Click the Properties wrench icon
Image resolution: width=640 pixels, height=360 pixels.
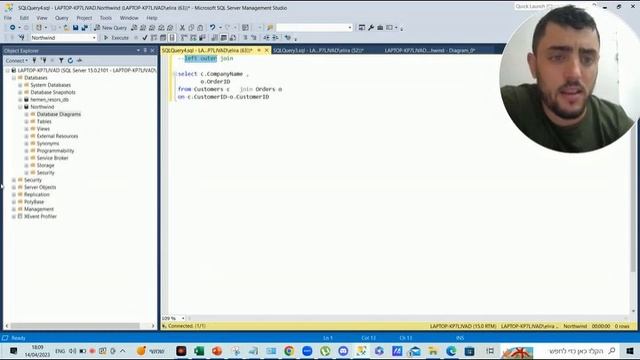click(x=371, y=28)
